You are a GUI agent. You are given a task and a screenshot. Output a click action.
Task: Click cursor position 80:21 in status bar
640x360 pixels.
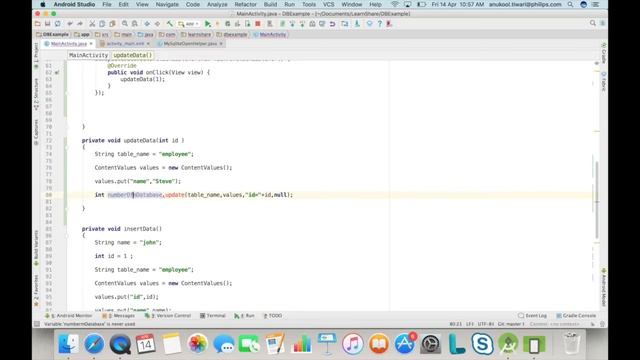456,324
